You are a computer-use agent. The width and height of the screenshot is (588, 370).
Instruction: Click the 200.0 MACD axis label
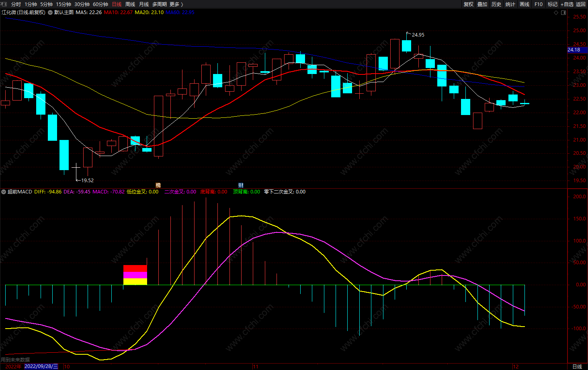(x=579, y=197)
